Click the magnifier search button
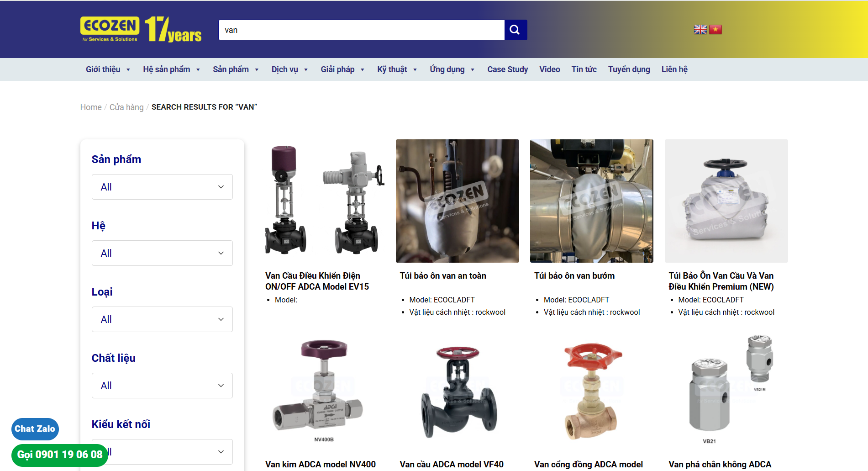868x471 pixels. pos(515,30)
